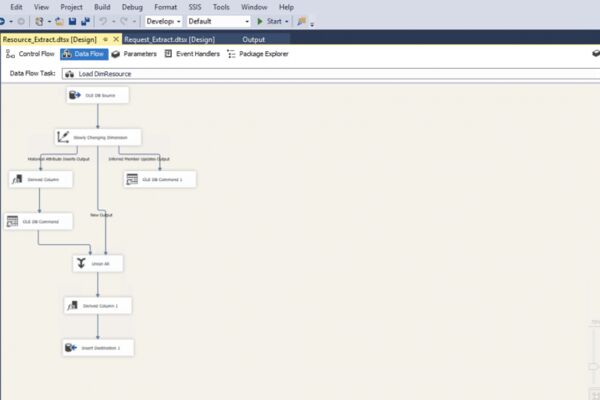Viewport: 600px width, 400px height.
Task: Select the Insert Destination 1 component
Action: (x=98, y=348)
